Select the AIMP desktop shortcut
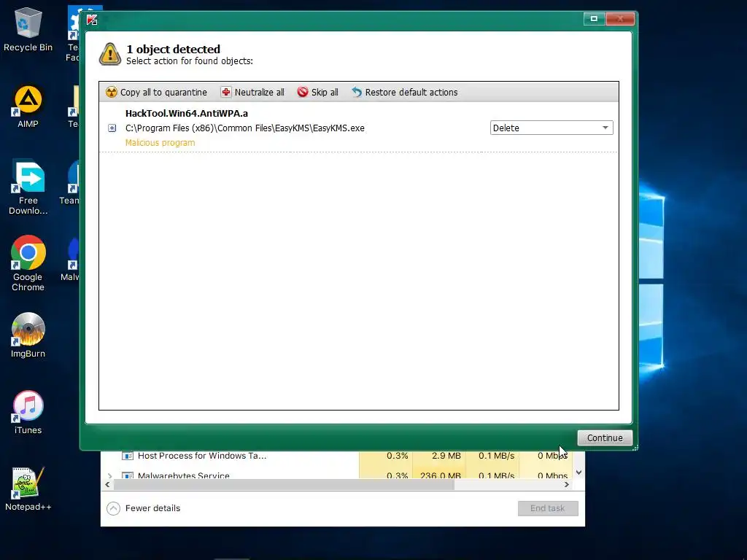The width and height of the screenshot is (747, 560). 28,107
